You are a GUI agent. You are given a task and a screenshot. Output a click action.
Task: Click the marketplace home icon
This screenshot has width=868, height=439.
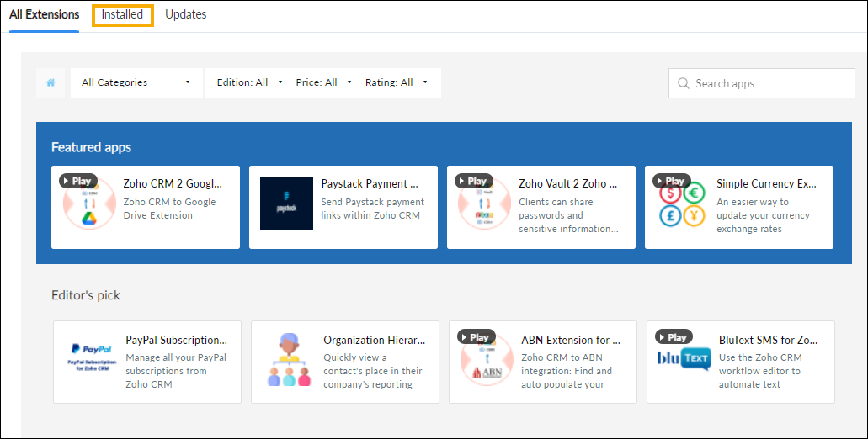click(x=51, y=82)
